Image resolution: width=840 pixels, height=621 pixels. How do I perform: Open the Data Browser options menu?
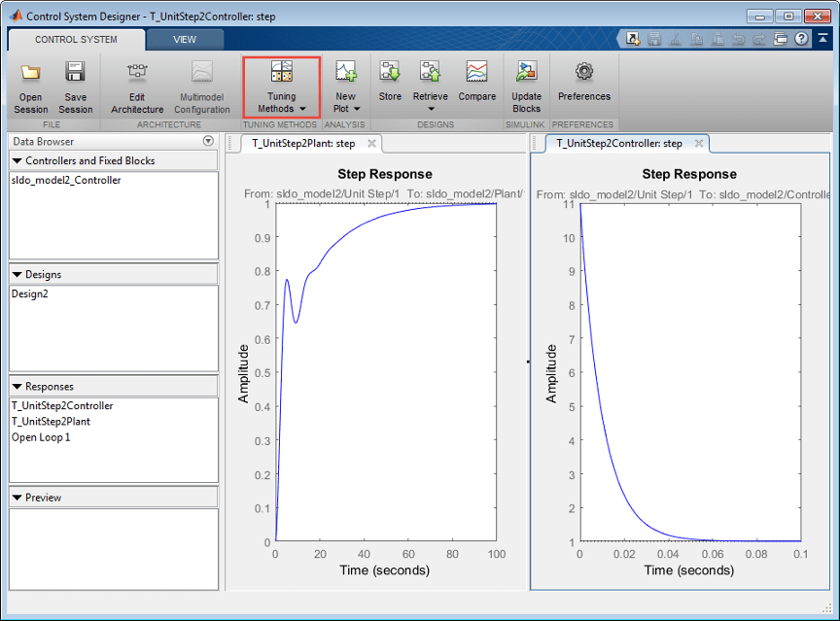pyautogui.click(x=208, y=141)
